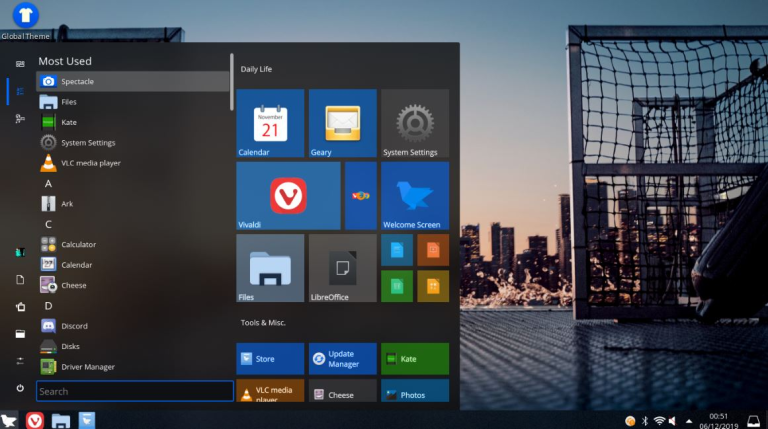Click the sidebar icon above documents
Screen dimensions: 768x429
[x=20, y=252]
